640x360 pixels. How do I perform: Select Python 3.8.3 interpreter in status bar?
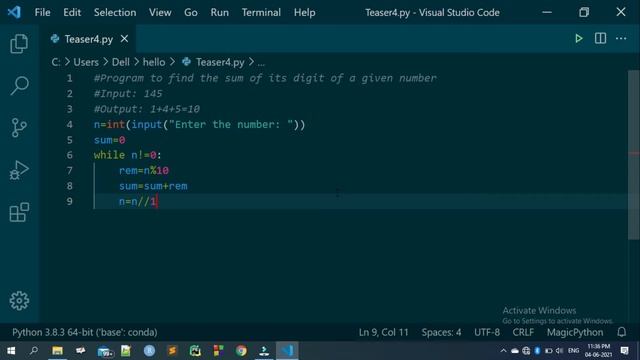point(84,332)
